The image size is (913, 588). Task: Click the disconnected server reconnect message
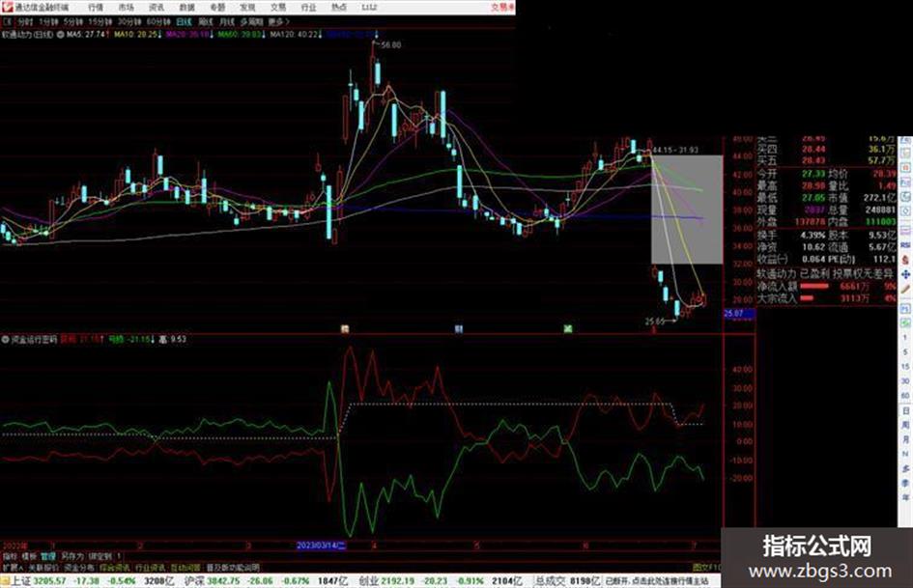click(x=657, y=581)
